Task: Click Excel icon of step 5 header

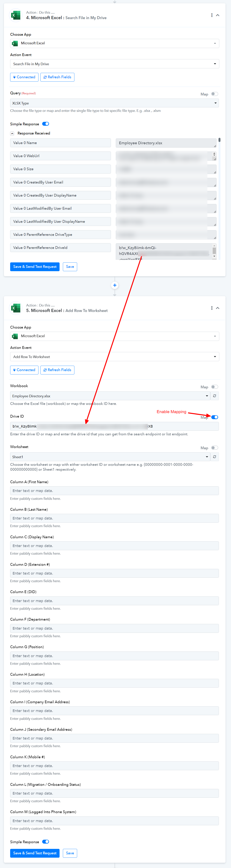Action: tap(15, 308)
